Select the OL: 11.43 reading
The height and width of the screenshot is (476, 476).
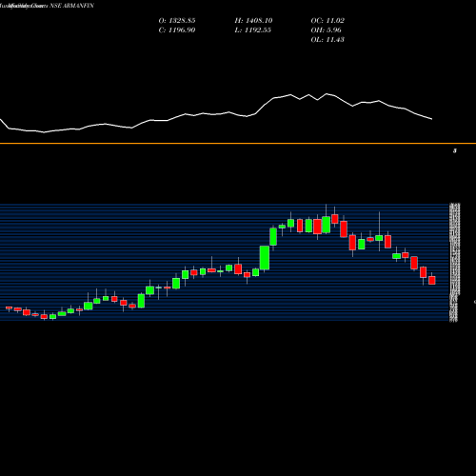327,39
